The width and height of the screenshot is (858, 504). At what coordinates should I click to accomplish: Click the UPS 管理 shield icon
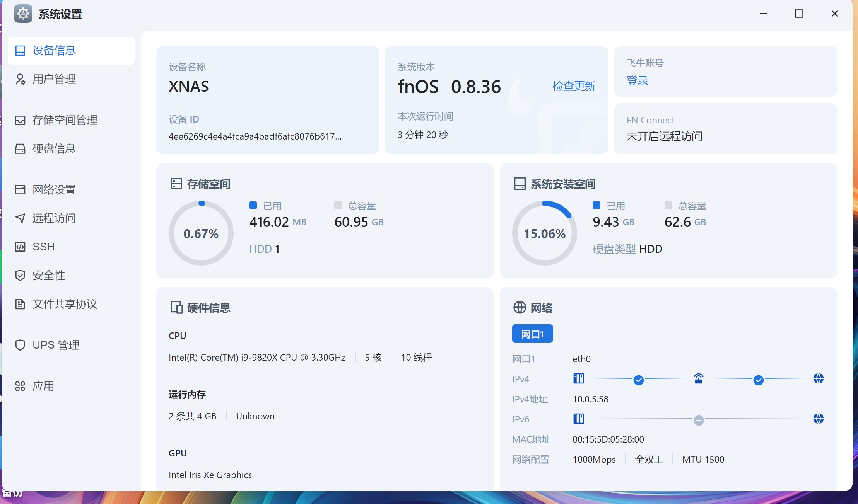(x=20, y=345)
